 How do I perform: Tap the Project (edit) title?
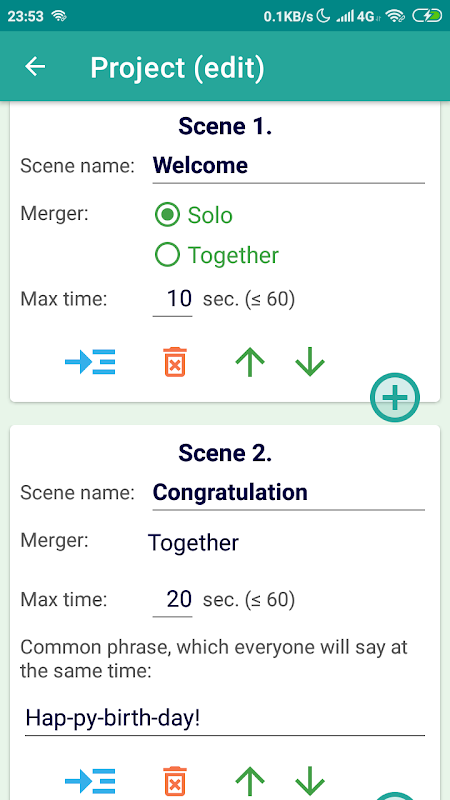pos(178,67)
